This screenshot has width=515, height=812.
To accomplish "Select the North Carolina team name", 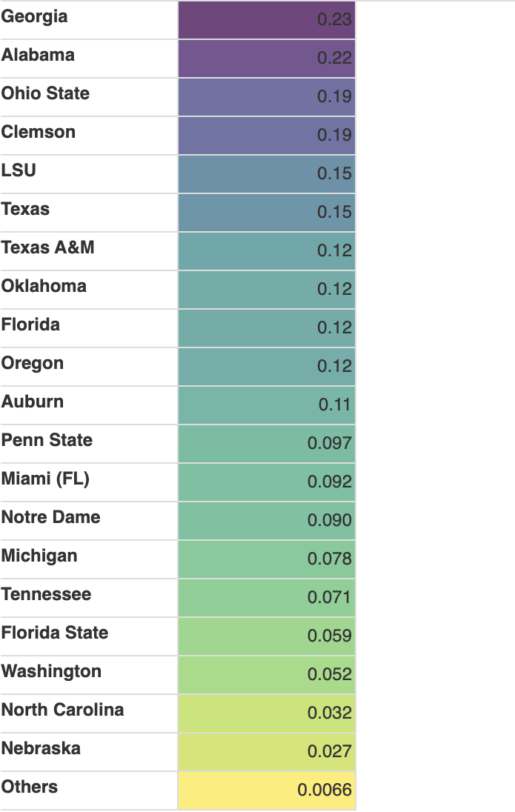I will click(x=62, y=710).
